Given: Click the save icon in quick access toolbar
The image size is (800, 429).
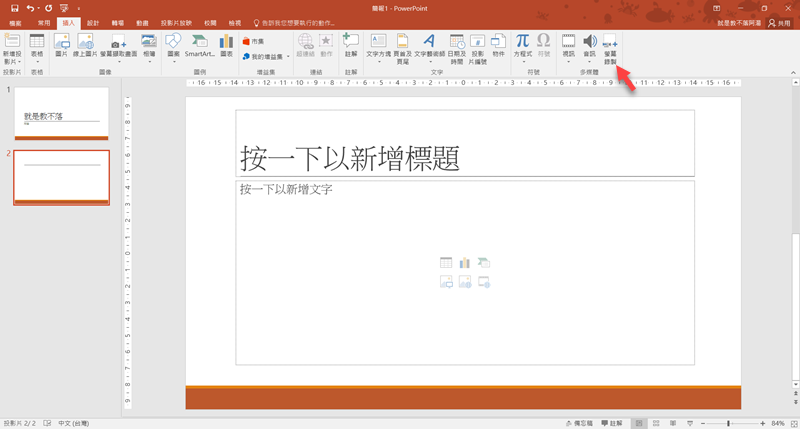Looking at the screenshot, I should (15, 8).
